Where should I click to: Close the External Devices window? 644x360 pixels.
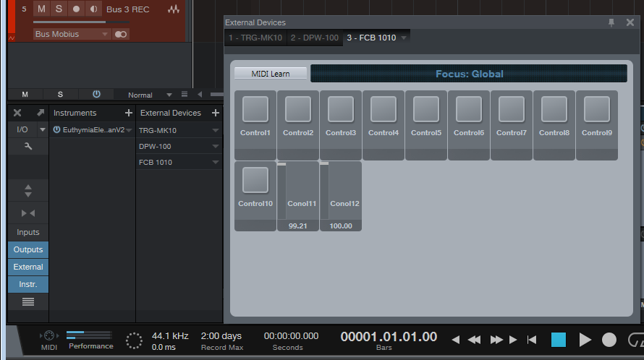(x=630, y=22)
